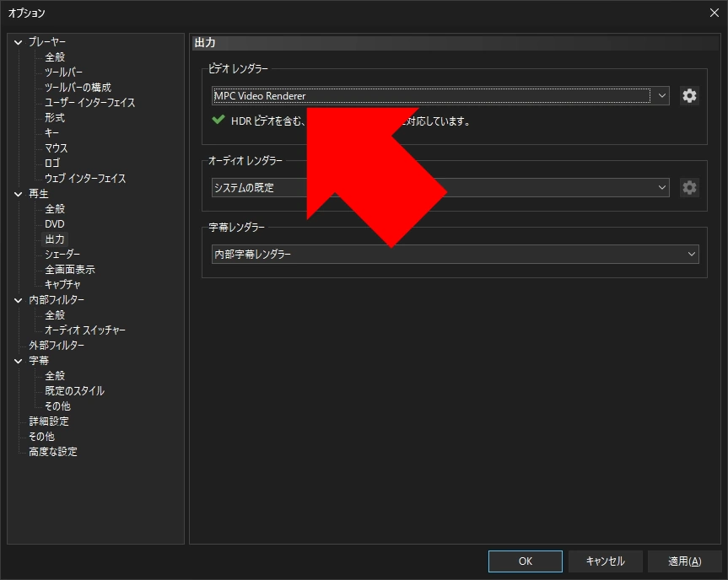The width and height of the screenshot is (728, 580).
Task: Collapse the 再生 tree section
Action: [x=18, y=194]
